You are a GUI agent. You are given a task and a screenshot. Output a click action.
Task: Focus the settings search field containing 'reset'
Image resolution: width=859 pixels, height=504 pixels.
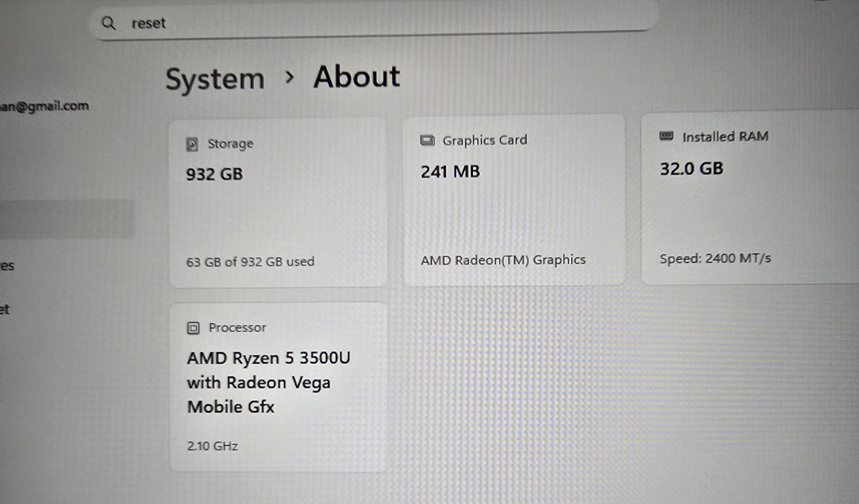pyautogui.click(x=374, y=21)
